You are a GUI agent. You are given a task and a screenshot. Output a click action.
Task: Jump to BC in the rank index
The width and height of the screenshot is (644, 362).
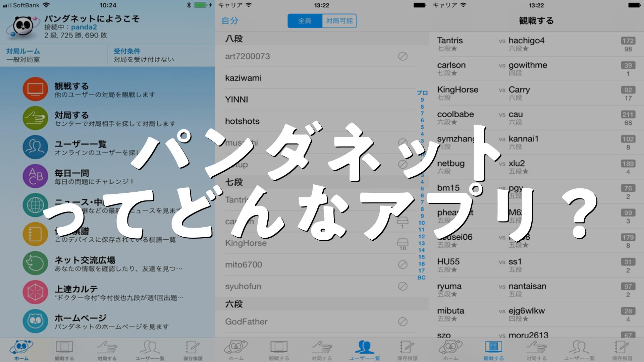[x=422, y=278]
